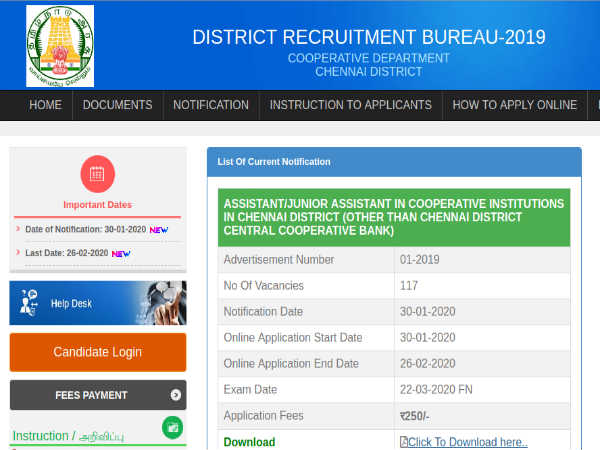Open HOW TO APPLY ONLINE menu item
600x450 pixels.
(515, 105)
